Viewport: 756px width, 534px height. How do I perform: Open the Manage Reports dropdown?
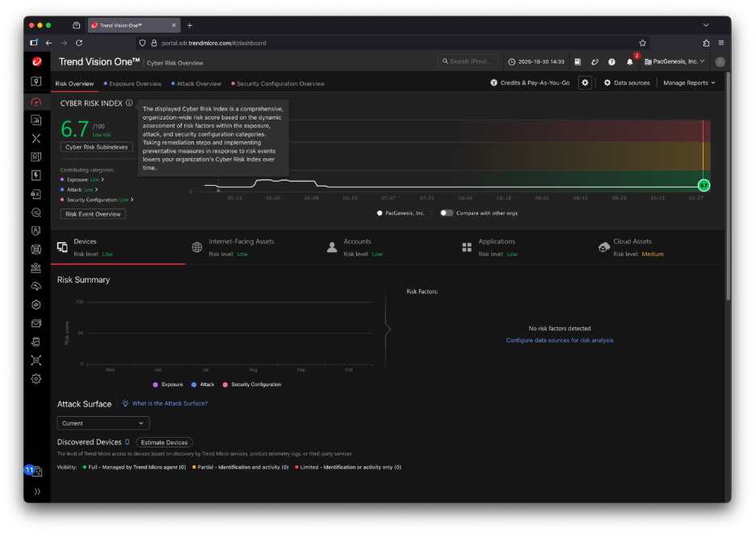tap(689, 83)
